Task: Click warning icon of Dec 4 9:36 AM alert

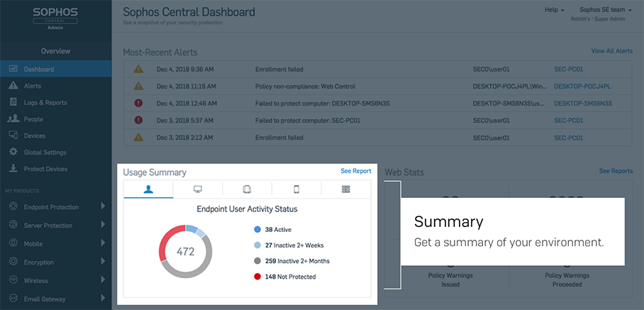Action: [138, 69]
